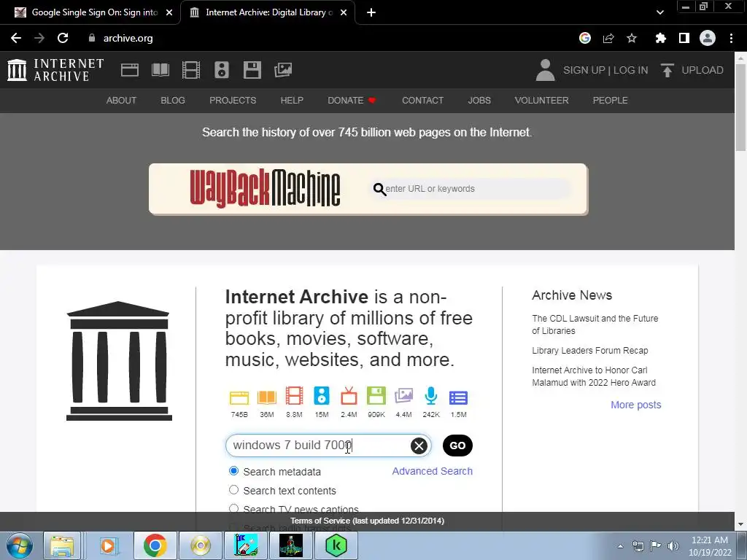The height and width of the screenshot is (560, 747).
Task: Open the 36M texts collection icon
Action: pos(267,397)
